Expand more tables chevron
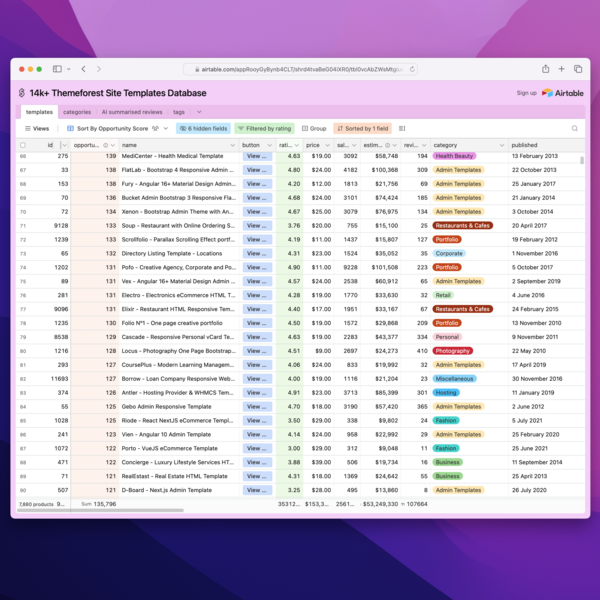 [x=199, y=112]
